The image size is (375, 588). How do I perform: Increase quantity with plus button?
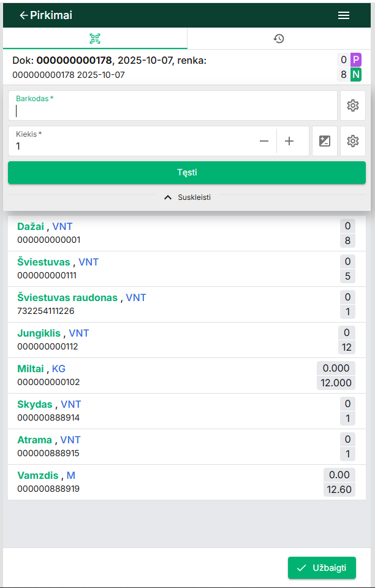tap(289, 141)
